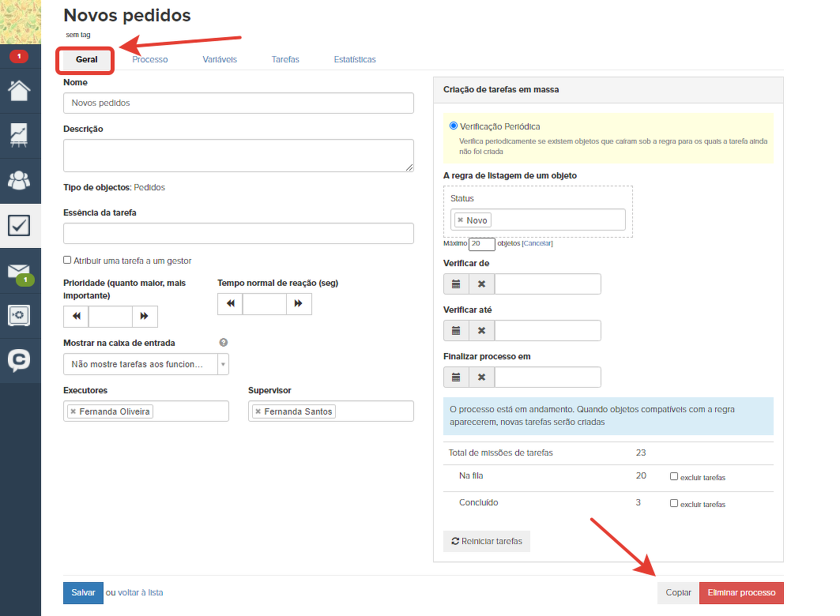
Task: Switch to the Processo tab
Action: pyautogui.click(x=149, y=60)
